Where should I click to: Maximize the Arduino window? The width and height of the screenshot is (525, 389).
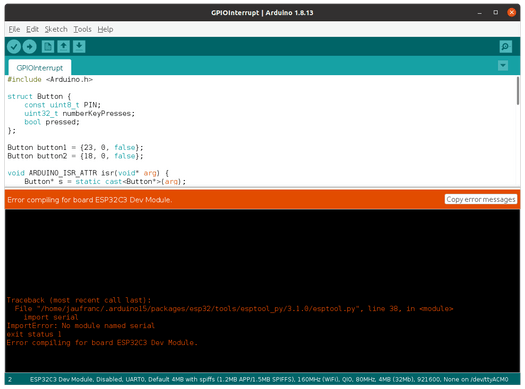(496, 13)
